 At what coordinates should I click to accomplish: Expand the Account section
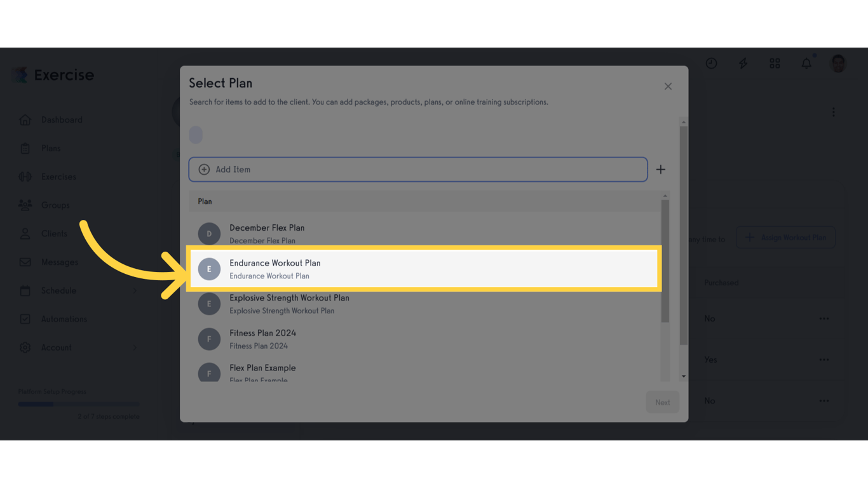pyautogui.click(x=134, y=348)
